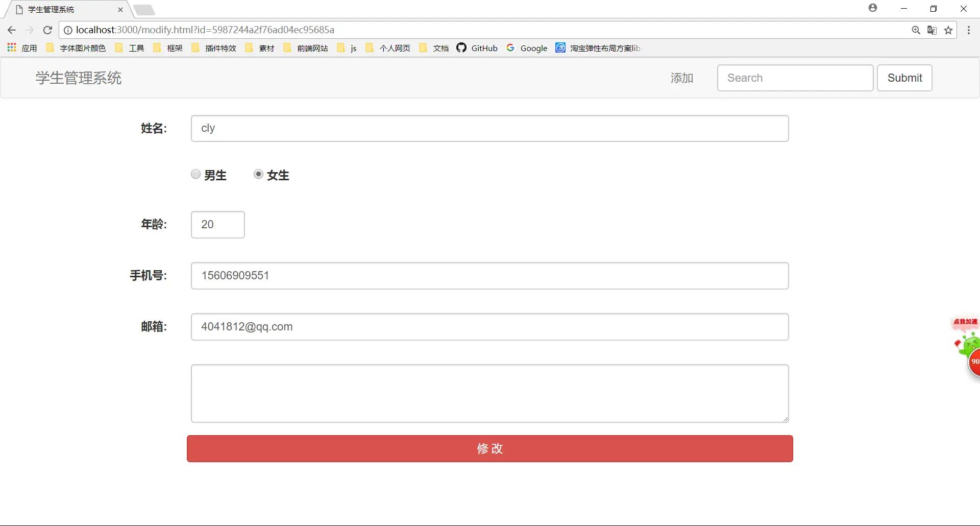The height and width of the screenshot is (526, 980).
Task: Open the GitHub bookmark
Action: 477,48
